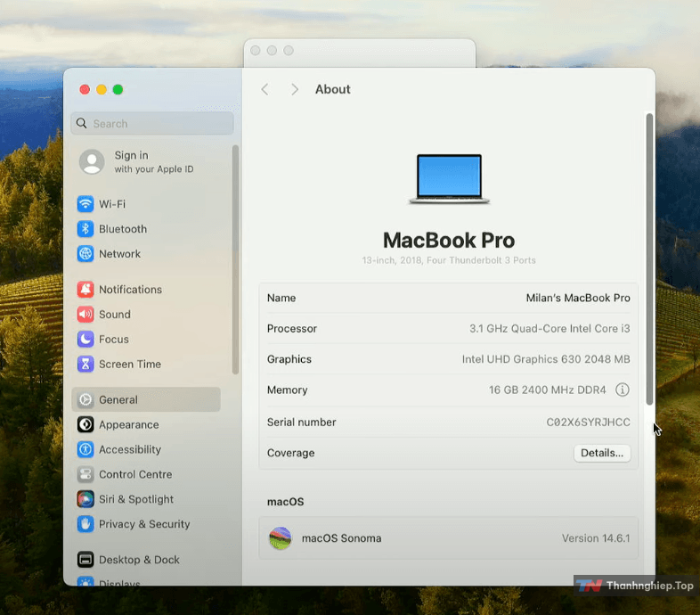700x615 pixels.
Task: Click the Memory info icon
Action: [x=623, y=389]
